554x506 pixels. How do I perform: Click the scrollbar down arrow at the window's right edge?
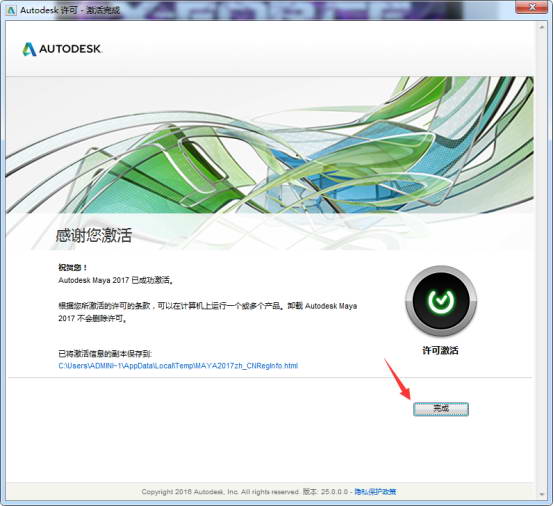point(542,494)
